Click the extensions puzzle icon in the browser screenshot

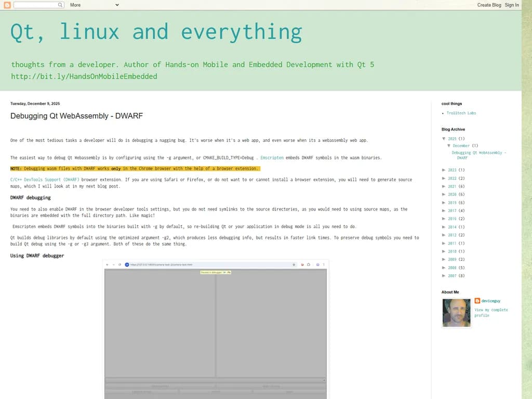click(x=309, y=264)
